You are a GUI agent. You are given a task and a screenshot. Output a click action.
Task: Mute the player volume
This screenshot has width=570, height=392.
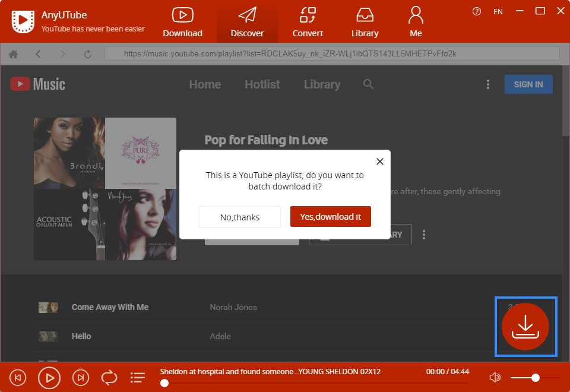coord(495,378)
